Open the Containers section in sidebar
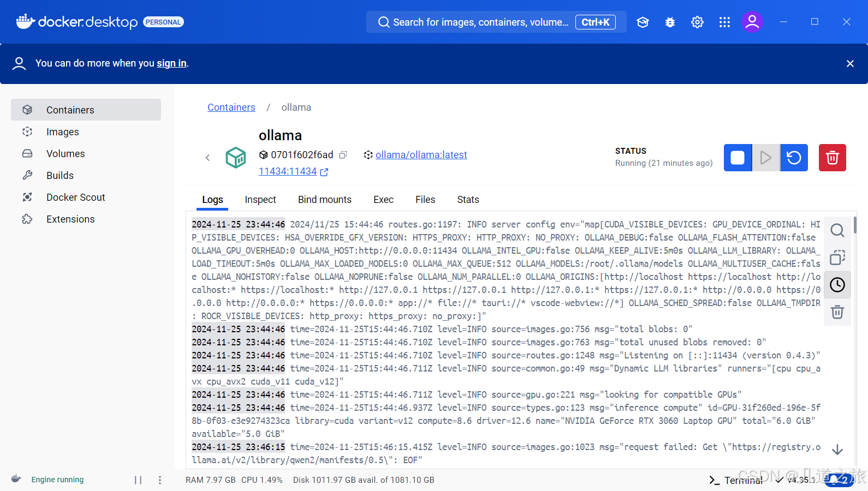Image resolution: width=868 pixels, height=491 pixels. click(86, 110)
